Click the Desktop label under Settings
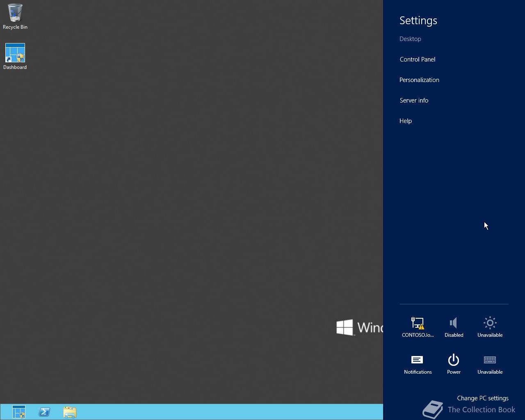This screenshot has height=420, width=525. (410, 39)
